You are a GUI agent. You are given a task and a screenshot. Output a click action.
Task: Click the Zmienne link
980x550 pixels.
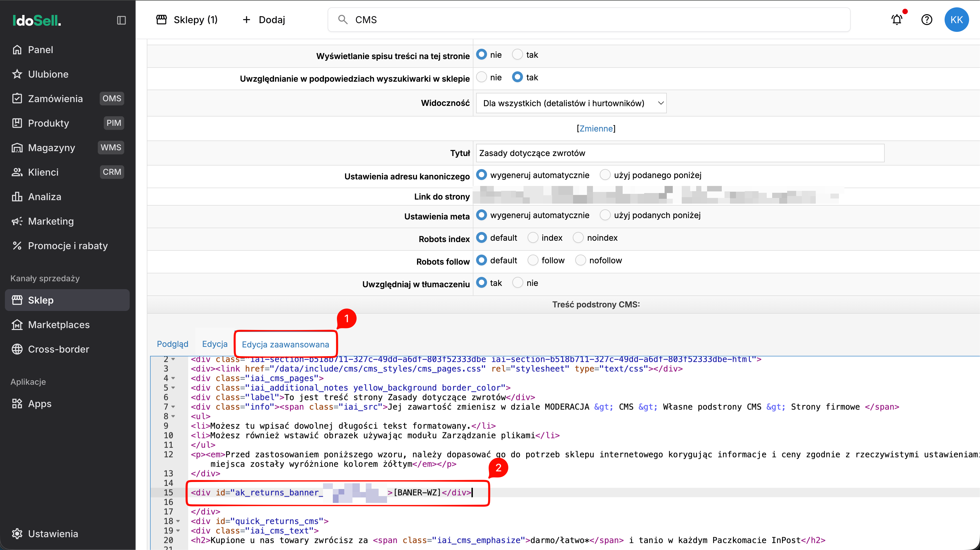pos(596,129)
